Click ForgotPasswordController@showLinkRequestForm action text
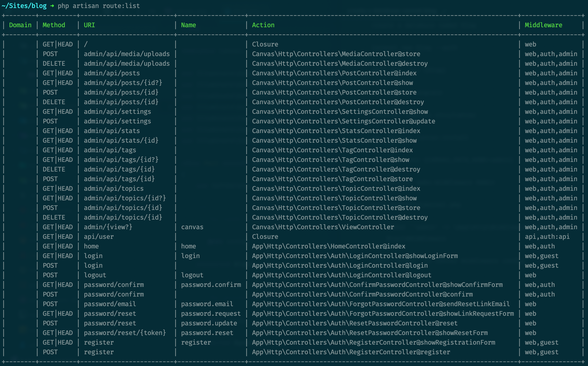 pos(383,314)
